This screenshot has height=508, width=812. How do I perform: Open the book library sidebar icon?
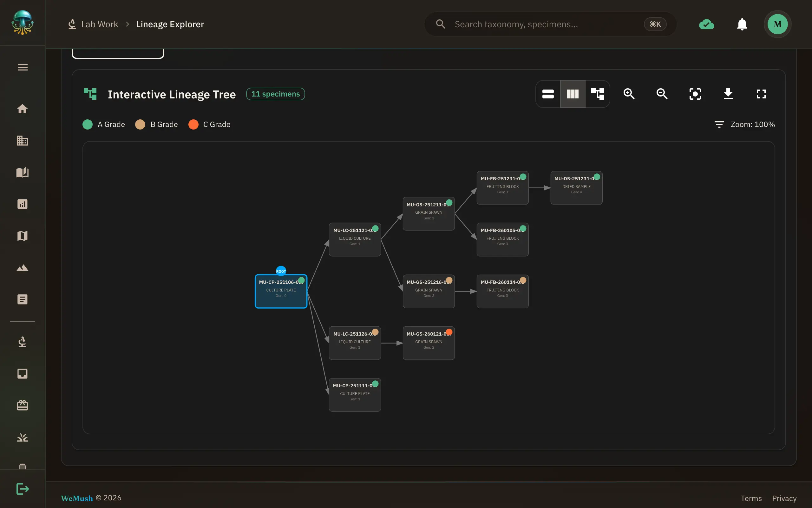[23, 172]
